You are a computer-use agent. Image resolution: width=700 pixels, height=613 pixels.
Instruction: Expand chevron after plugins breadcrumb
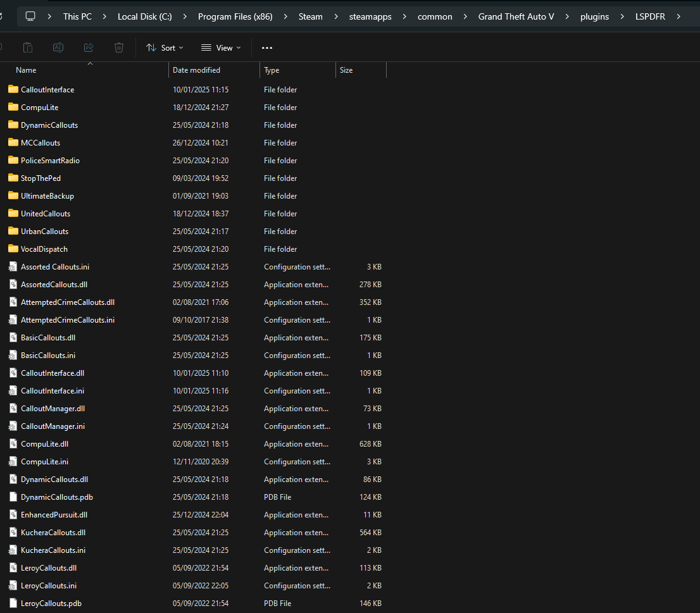[622, 16]
